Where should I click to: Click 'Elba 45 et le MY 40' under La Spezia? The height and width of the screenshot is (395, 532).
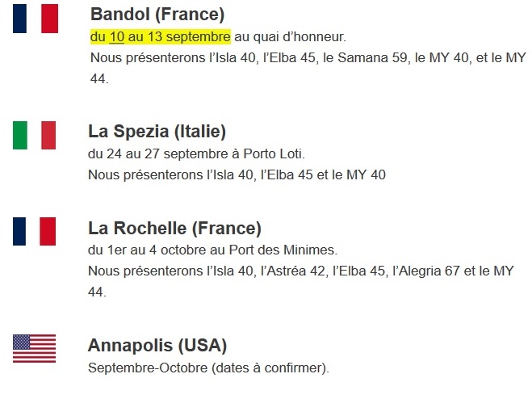(x=327, y=175)
